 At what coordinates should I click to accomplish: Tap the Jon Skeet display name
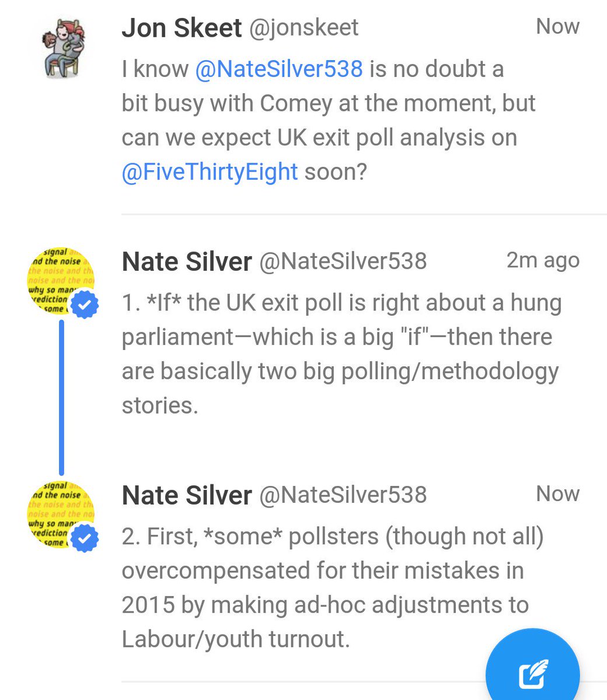pyautogui.click(x=182, y=28)
